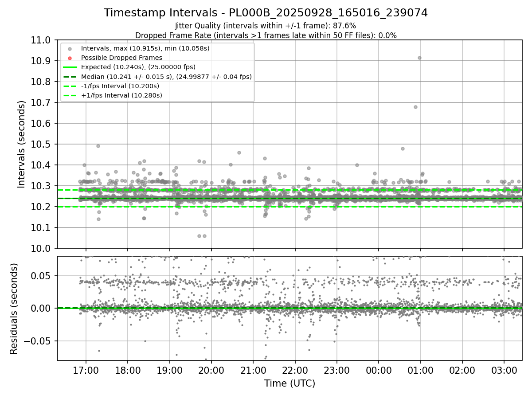Click the maximum outlier point near 10.915s
Screen dimensions: 532x399
pos(419,58)
